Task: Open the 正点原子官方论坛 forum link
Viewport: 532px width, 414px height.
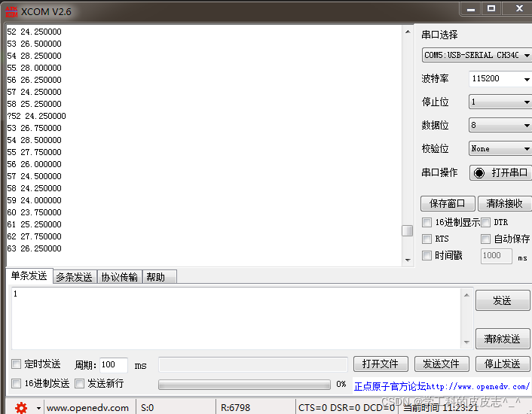Action: (441, 386)
